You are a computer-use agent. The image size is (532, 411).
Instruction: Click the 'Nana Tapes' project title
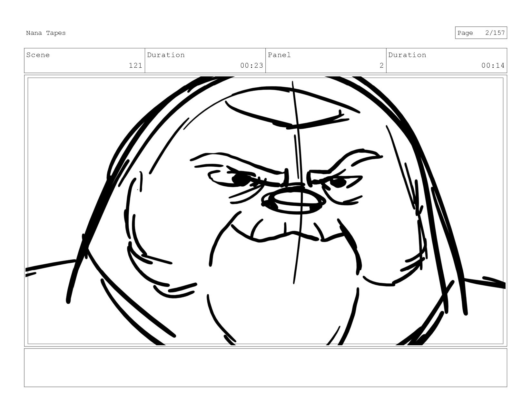coord(46,33)
